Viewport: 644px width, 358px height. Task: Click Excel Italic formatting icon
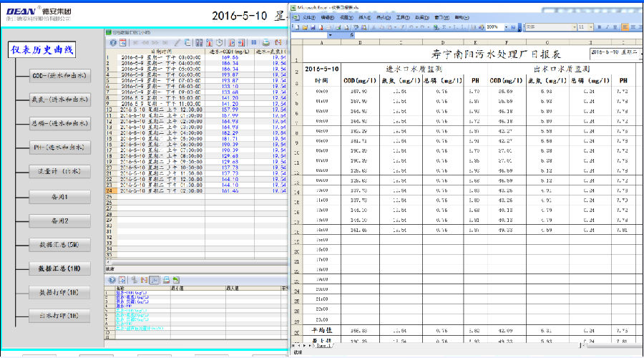(608, 27)
